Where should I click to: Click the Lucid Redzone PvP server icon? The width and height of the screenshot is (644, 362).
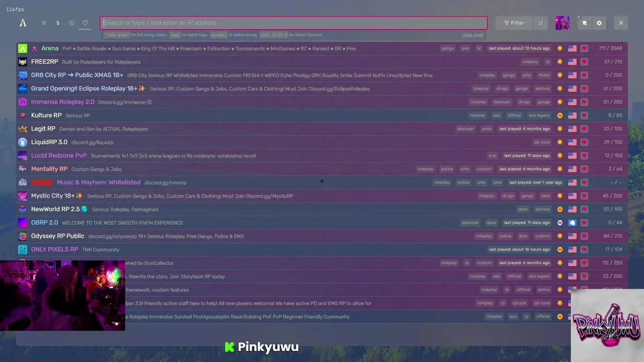tap(23, 155)
